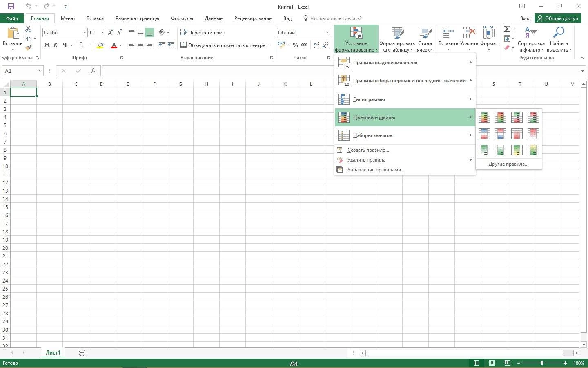Image resolution: width=588 pixels, height=368 pixels.
Task: Click the Fill down arrow icon in Редактирование
Action: 507,38
